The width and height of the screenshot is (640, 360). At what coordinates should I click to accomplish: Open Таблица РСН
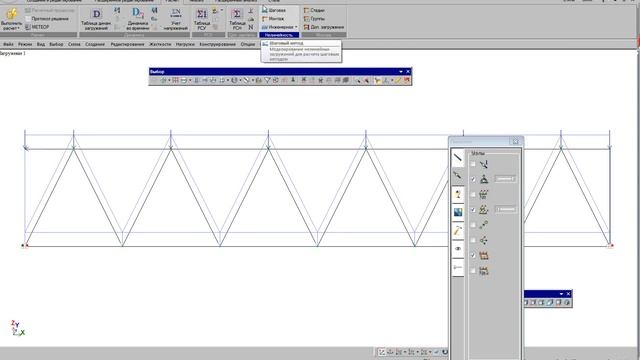coord(237,20)
